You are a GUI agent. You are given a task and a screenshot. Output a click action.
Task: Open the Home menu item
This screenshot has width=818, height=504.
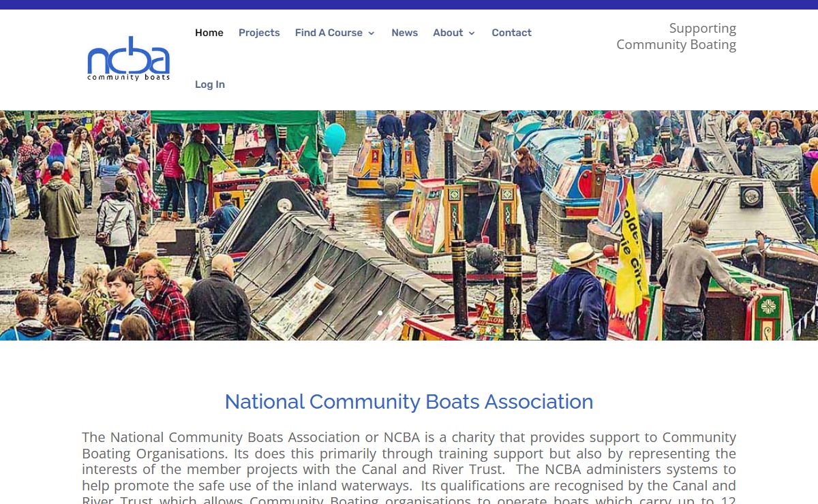[x=209, y=33]
